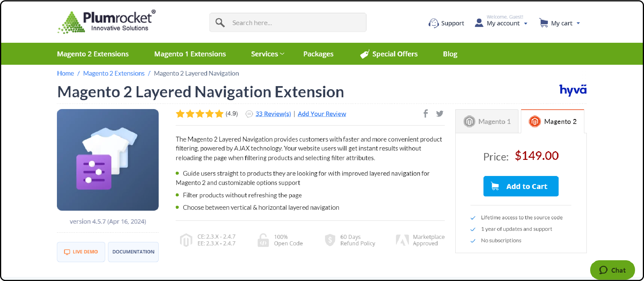
Task: Open the Packages menu item
Action: [x=318, y=54]
